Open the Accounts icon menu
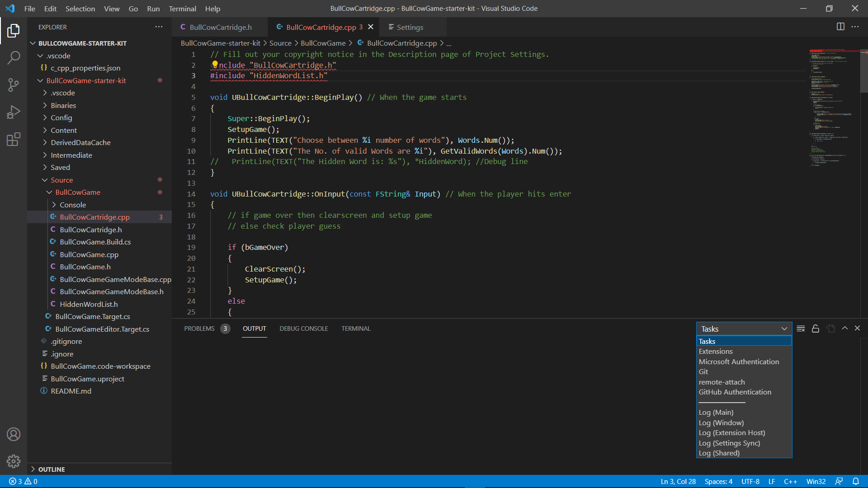The height and width of the screenshot is (488, 868). point(14,434)
